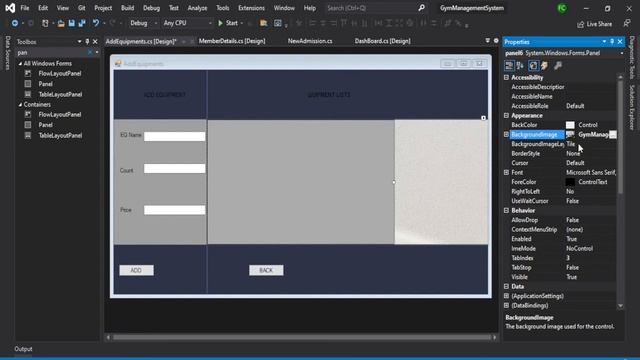The width and height of the screenshot is (640, 360).
Task: Click the Visual Studio logo icon
Action: 10,8
